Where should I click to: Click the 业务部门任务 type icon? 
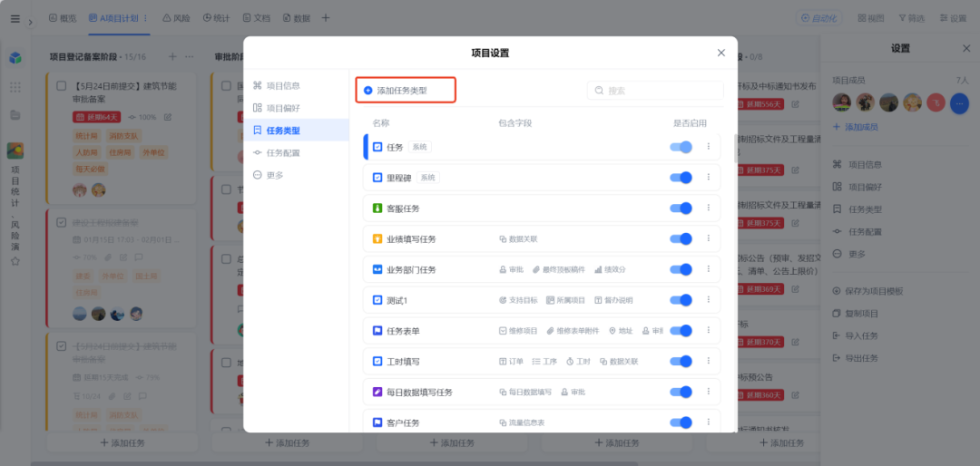(x=377, y=269)
